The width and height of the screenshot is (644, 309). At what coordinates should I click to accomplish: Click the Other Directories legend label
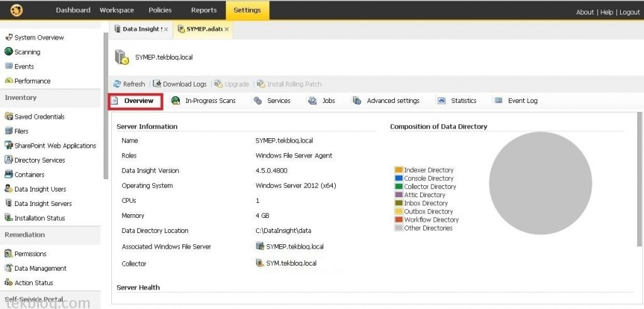click(x=428, y=228)
